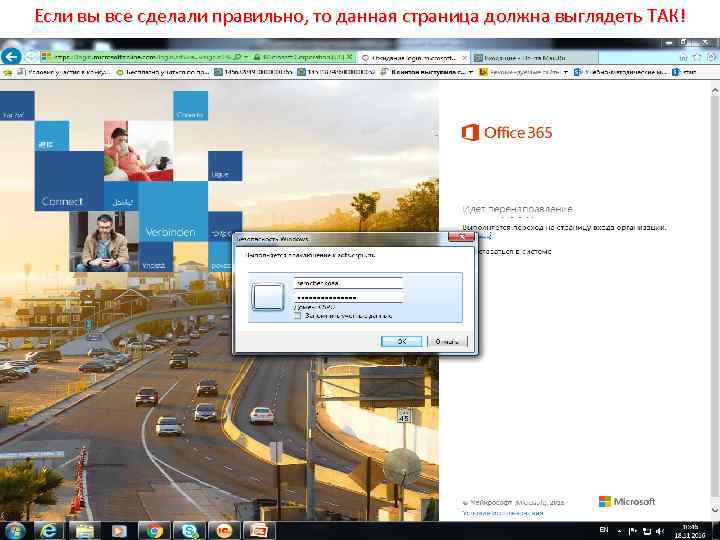This screenshot has width=720, height=540.
Task: Launch Google Chrome from the taskbar
Action: (x=154, y=531)
